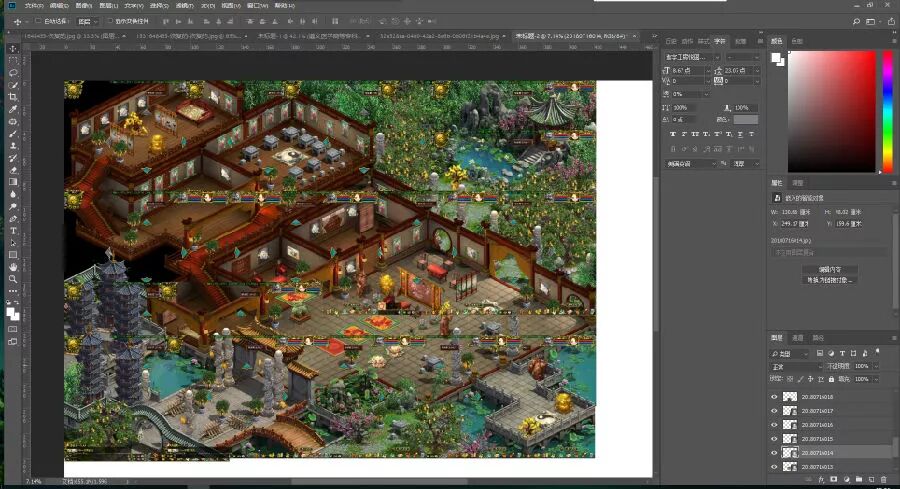Create a new layer from the Layers footer
The image size is (900, 489).
[x=871, y=479]
